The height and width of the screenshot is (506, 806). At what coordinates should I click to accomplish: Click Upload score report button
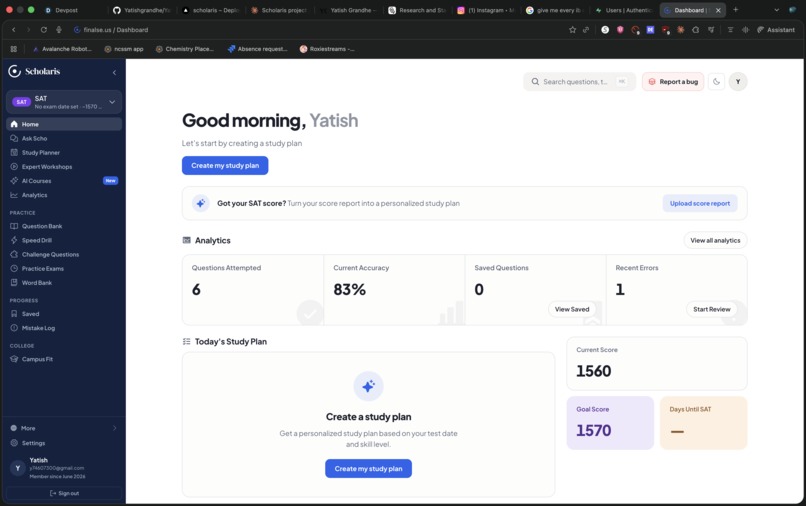700,203
